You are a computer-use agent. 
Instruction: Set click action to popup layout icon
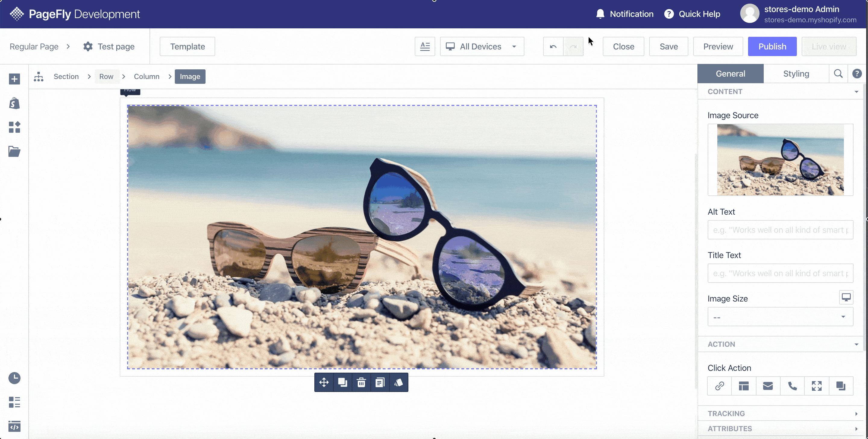pyautogui.click(x=744, y=386)
